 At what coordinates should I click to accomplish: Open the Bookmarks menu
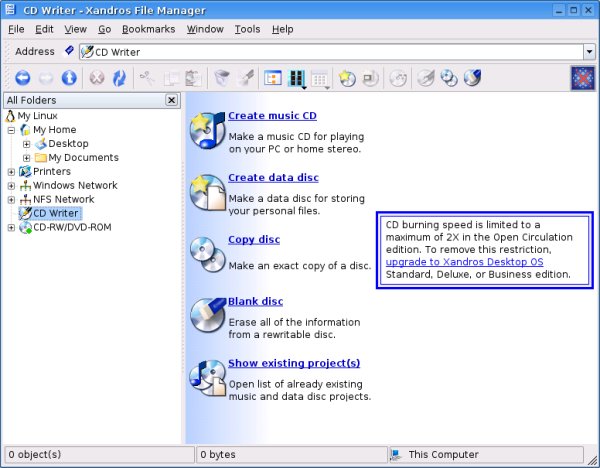point(148,29)
